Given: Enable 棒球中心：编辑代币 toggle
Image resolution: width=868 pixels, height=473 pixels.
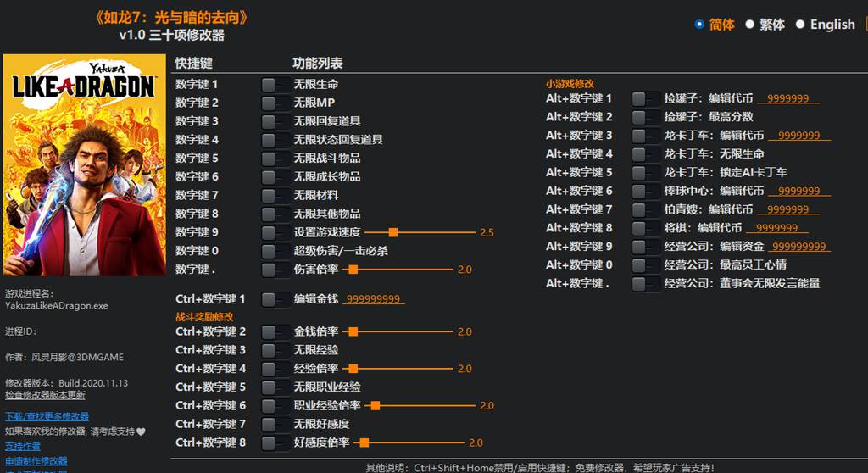Looking at the screenshot, I should tap(645, 191).
